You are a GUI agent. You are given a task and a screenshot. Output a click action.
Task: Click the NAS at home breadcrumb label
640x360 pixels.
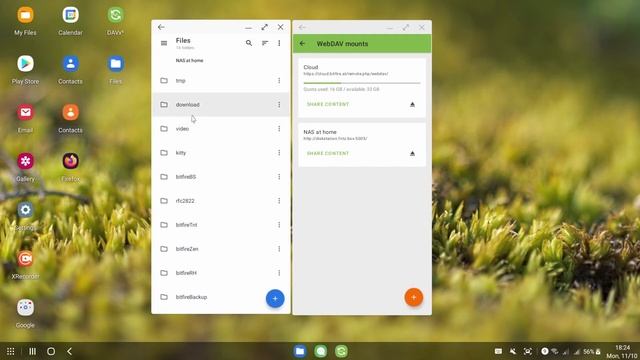click(189, 60)
